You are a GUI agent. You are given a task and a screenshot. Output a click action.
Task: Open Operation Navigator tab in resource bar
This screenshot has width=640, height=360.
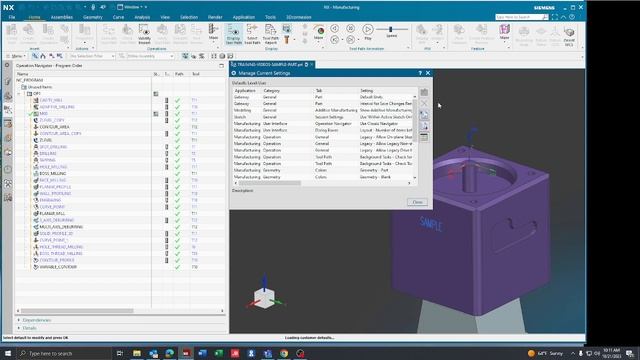click(x=8, y=109)
